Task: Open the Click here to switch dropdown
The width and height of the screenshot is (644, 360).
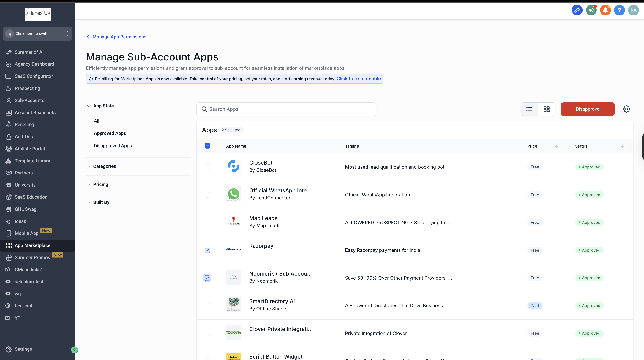Action: point(37,34)
